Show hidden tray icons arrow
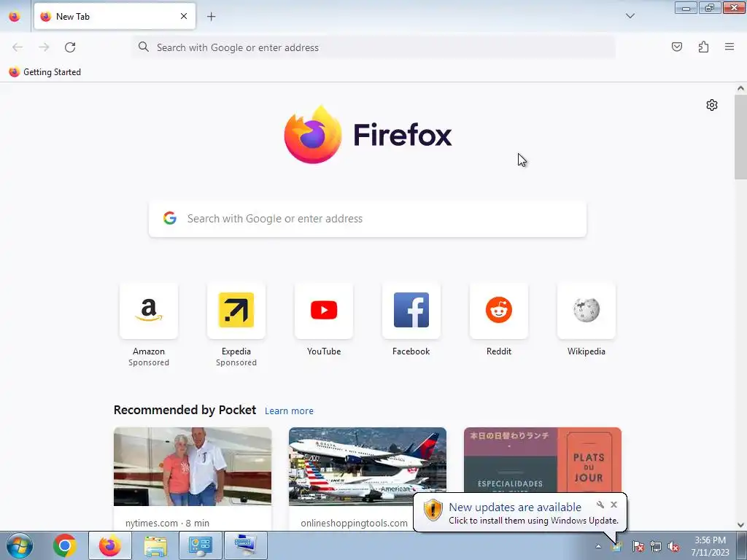This screenshot has height=560, width=747. 598,546
